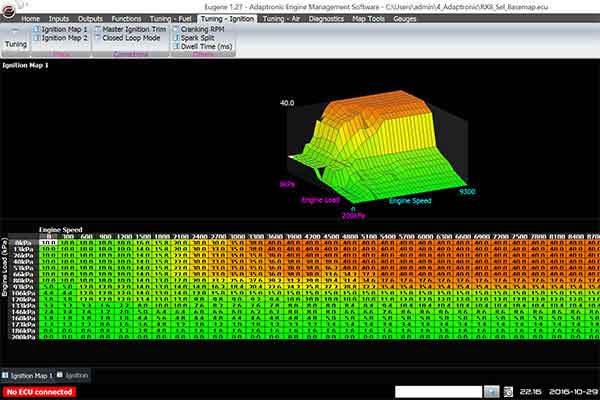Switch to the Ignition bottom tab
The height and width of the screenshot is (400, 600).
[x=73, y=376]
